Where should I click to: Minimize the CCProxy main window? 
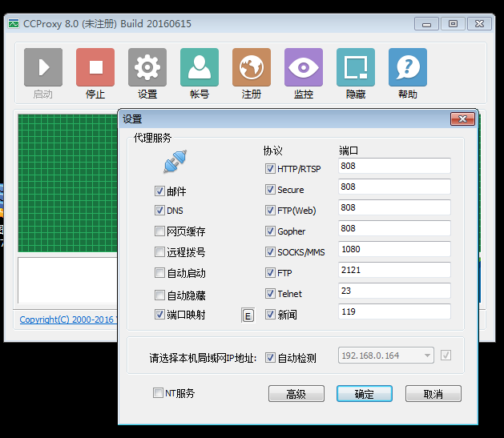pyautogui.click(x=426, y=24)
